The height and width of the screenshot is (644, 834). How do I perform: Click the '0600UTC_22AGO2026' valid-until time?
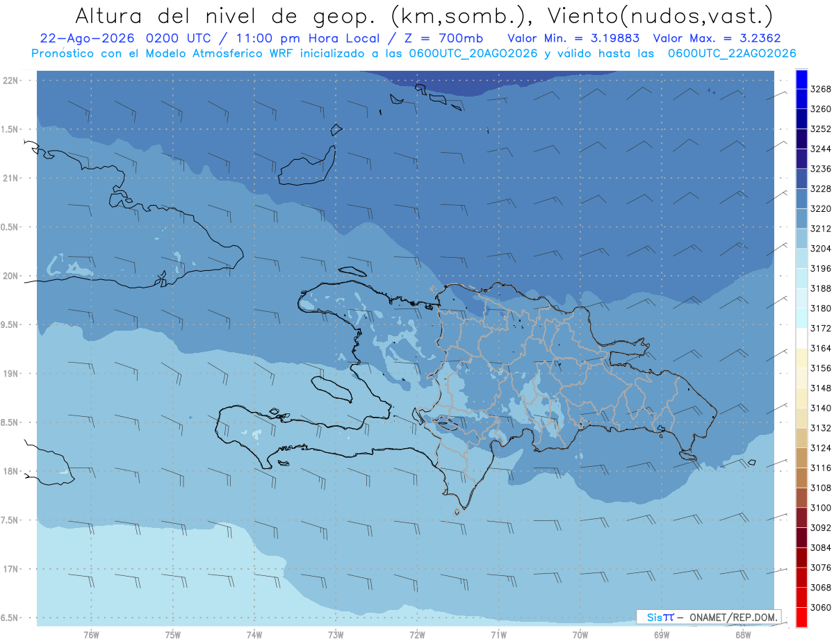point(730,53)
